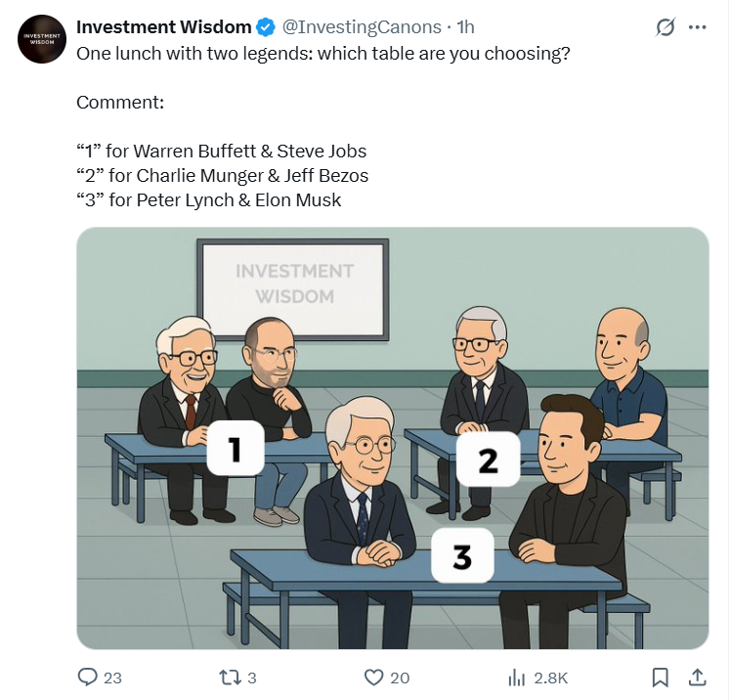The height and width of the screenshot is (700, 730).
Task: Click the 1h timestamp
Action: [x=465, y=27]
